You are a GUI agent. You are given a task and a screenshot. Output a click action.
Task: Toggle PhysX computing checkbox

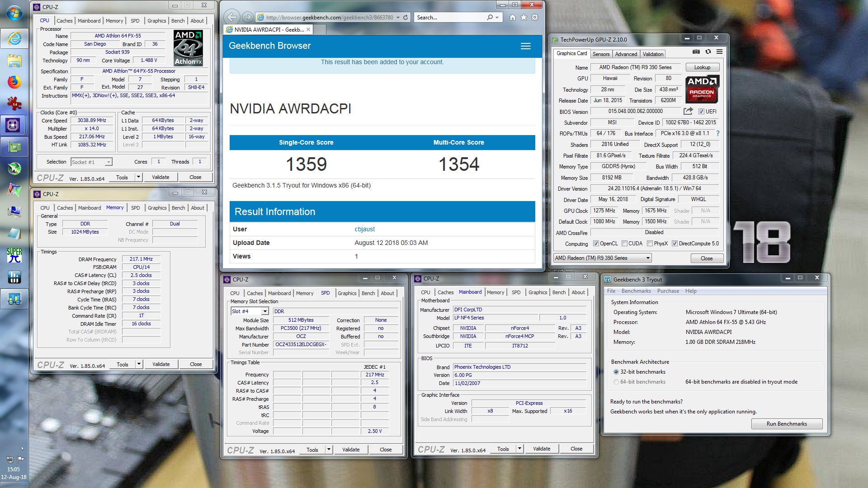coord(650,244)
